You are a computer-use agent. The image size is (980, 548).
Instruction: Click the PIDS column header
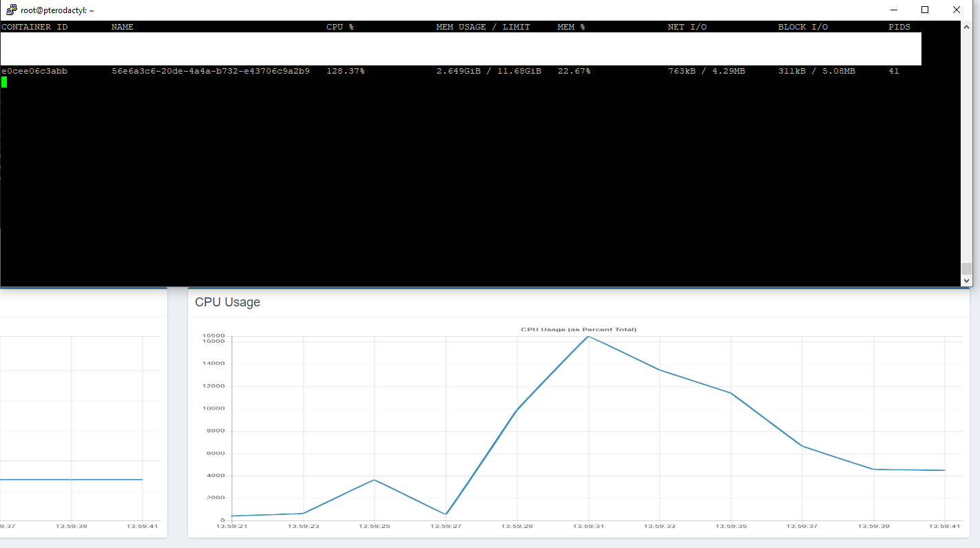[899, 27]
